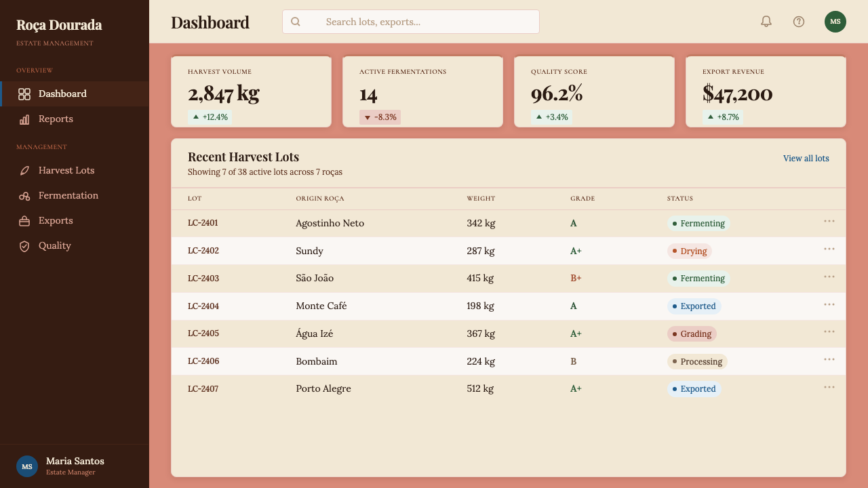The image size is (868, 488).
Task: Sort by the Origin Roça column header
Action: [x=320, y=199]
